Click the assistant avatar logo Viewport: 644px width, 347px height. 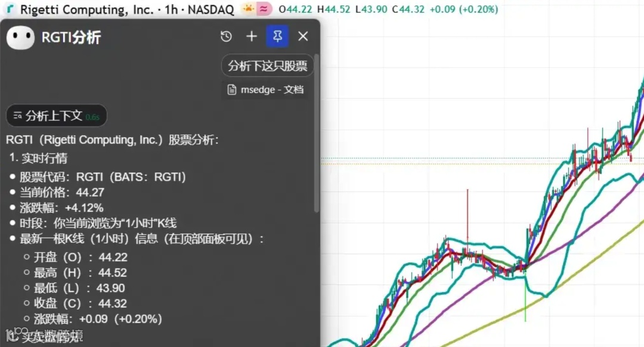[x=20, y=38]
